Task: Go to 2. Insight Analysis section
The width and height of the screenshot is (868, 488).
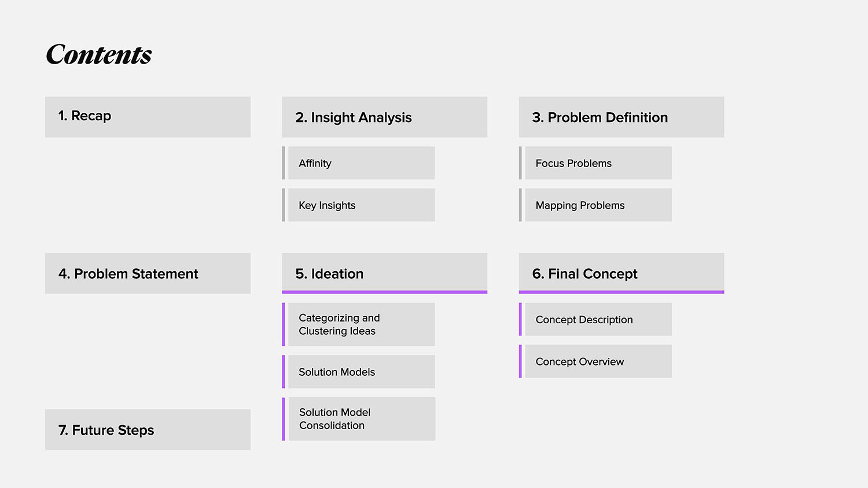Action: (384, 117)
